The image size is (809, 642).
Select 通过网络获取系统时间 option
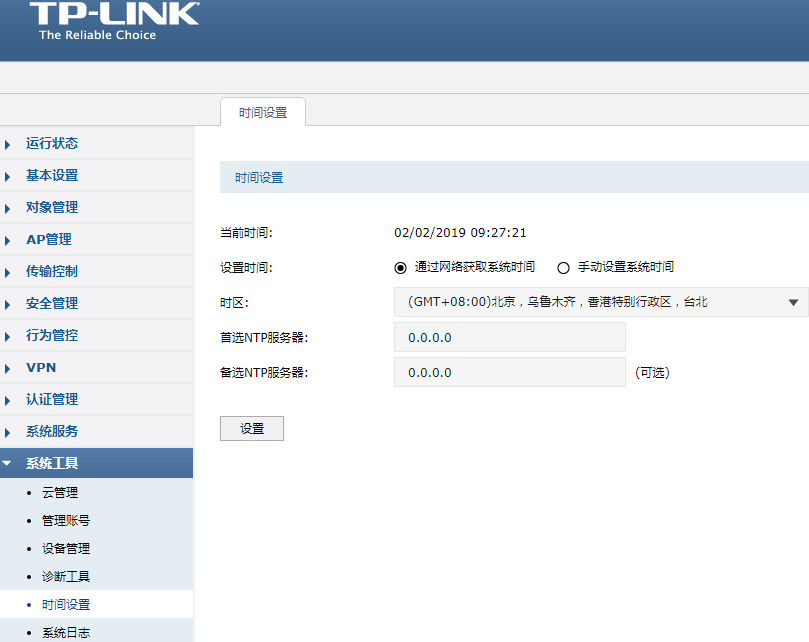coord(401,266)
